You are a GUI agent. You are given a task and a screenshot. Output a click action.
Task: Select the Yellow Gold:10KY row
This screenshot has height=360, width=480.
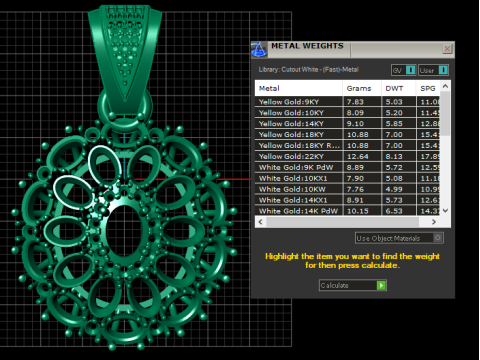[x=347, y=113]
